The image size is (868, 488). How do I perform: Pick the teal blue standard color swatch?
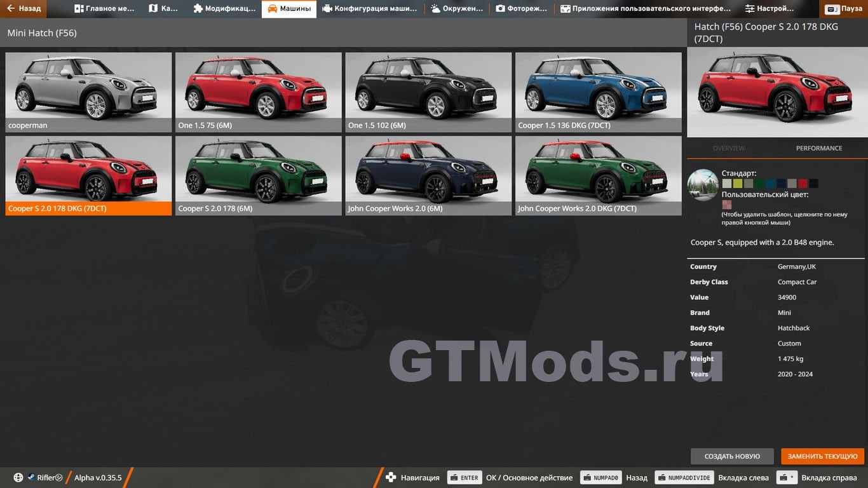click(770, 184)
